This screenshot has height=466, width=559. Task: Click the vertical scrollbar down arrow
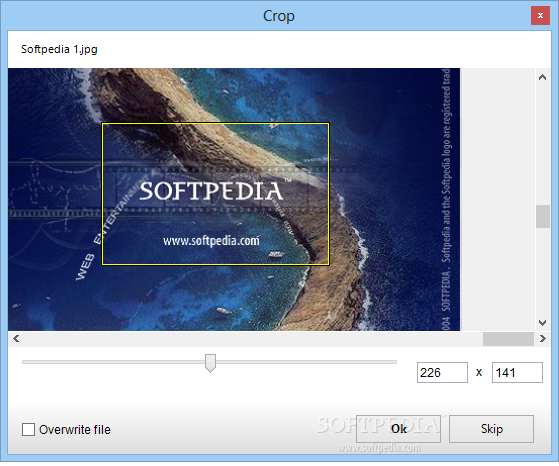[x=542, y=323]
